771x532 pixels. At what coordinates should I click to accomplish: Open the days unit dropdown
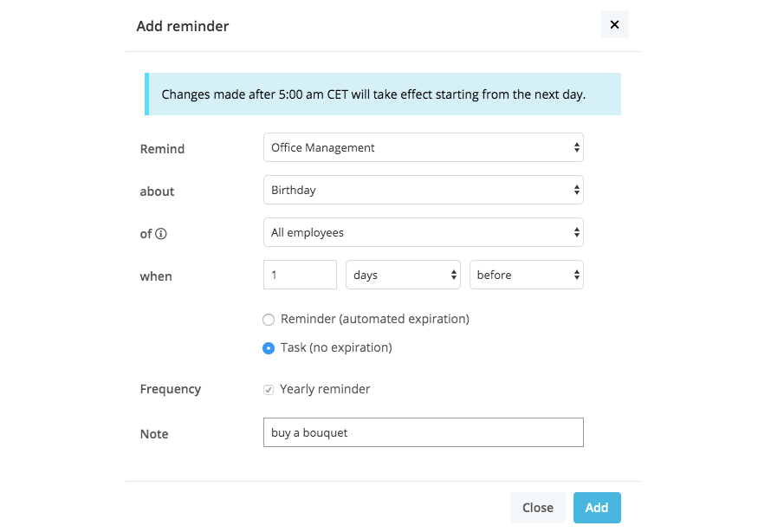pyautogui.click(x=403, y=276)
